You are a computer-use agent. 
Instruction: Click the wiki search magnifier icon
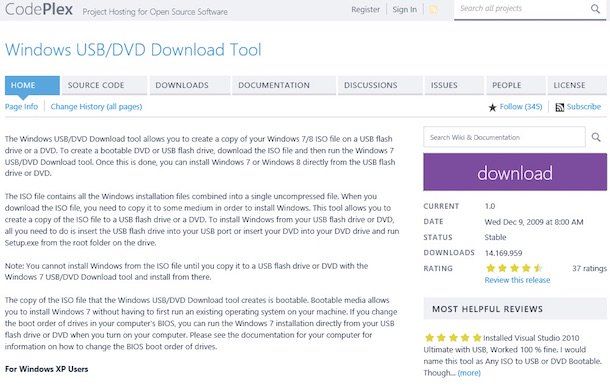pos(596,137)
